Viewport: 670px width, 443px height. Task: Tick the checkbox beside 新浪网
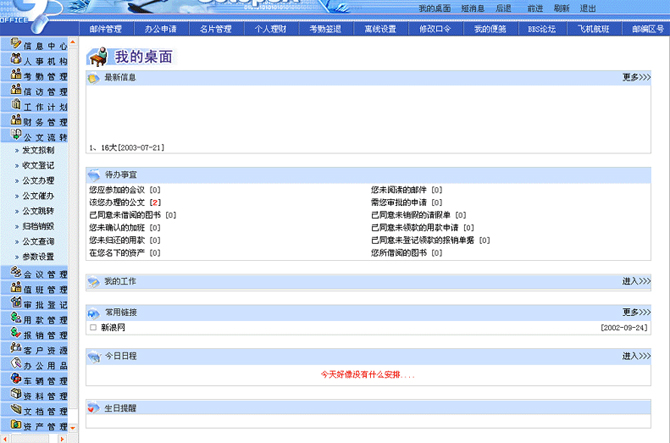coord(93,328)
